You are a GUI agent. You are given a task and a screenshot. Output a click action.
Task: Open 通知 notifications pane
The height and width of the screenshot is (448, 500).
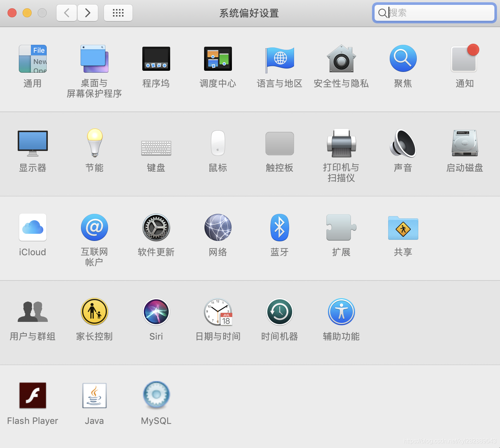[465, 58]
